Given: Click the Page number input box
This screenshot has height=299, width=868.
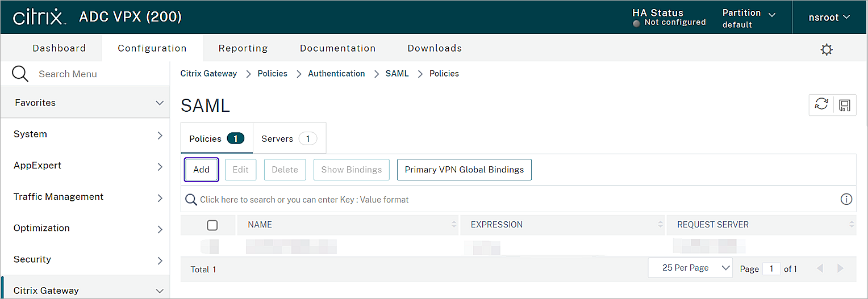Looking at the screenshot, I should pyautogui.click(x=771, y=268).
